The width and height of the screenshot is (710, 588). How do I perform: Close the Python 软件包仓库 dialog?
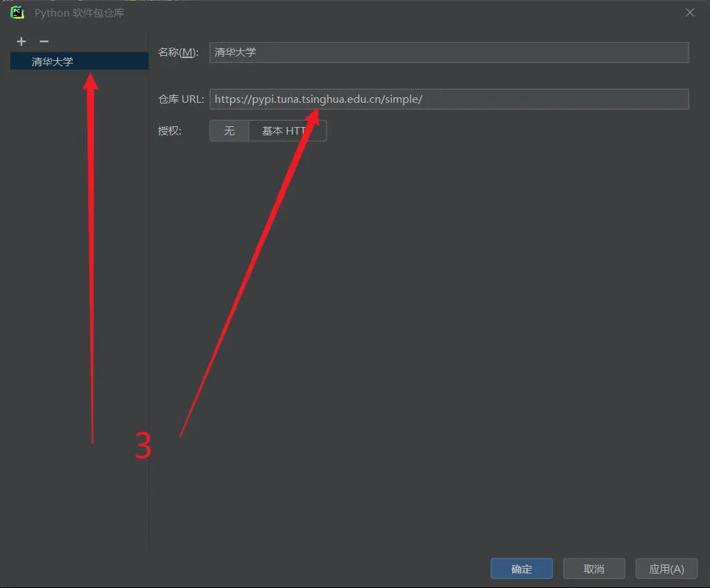(689, 12)
